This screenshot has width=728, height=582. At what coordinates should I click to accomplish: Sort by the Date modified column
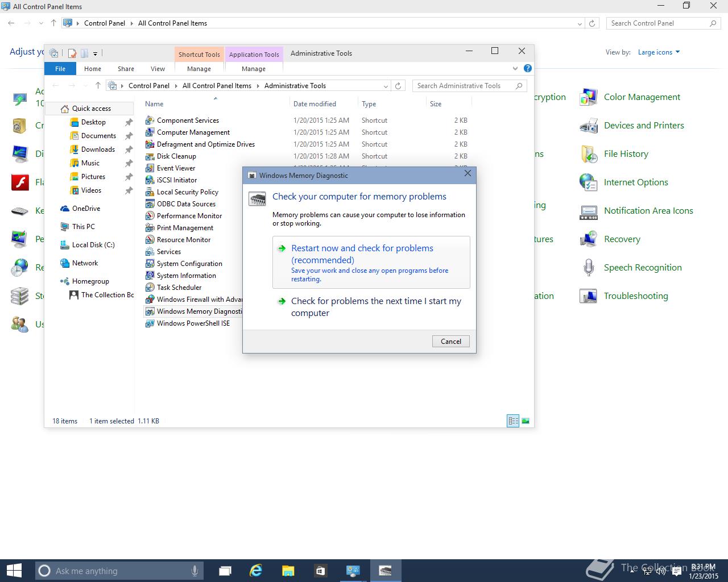click(x=323, y=104)
